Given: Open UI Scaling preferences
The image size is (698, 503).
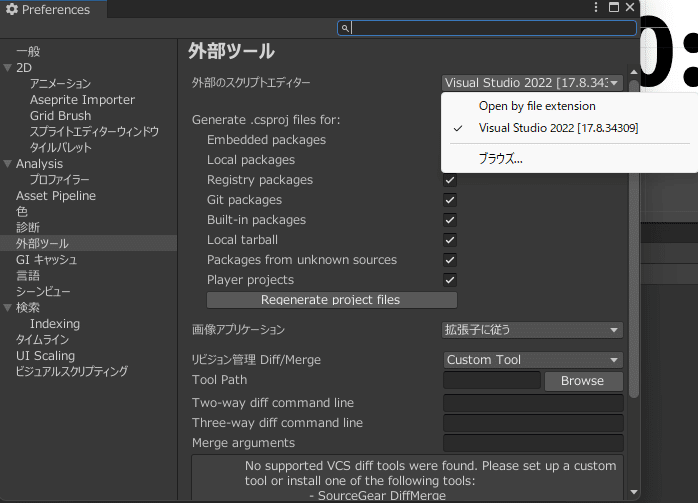Looking at the screenshot, I should [x=45, y=356].
